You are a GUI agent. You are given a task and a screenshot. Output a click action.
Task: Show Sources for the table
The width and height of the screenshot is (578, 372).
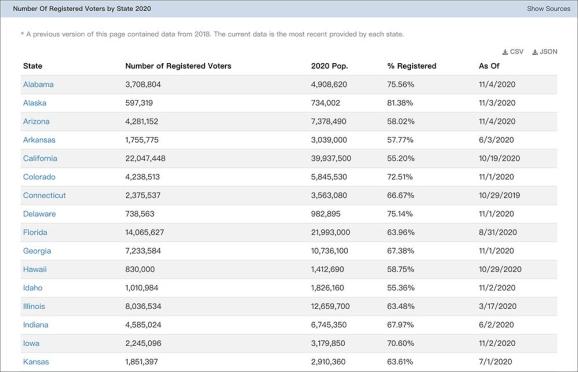click(x=549, y=8)
